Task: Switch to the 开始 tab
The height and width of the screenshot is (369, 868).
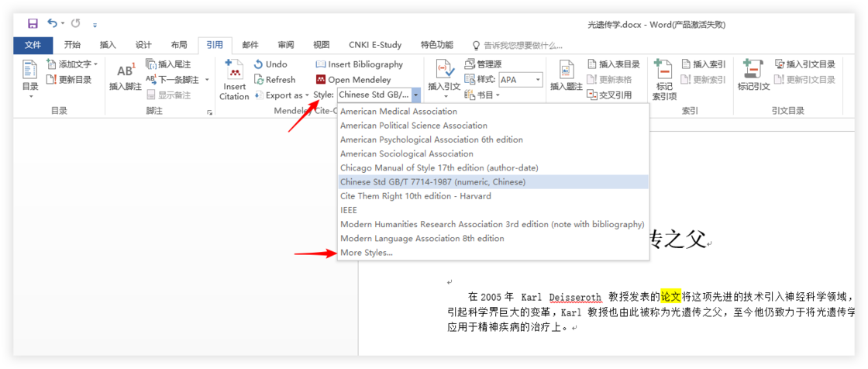Action: coord(72,45)
